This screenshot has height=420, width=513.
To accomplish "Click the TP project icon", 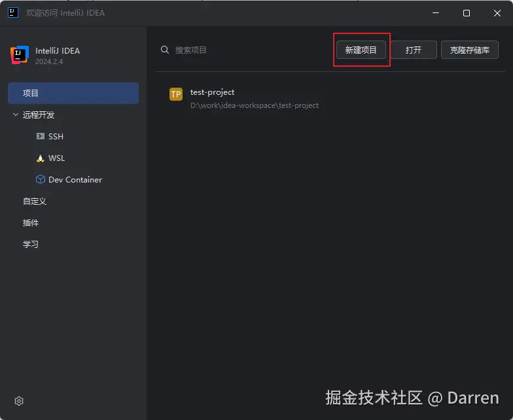I will pyautogui.click(x=175, y=94).
